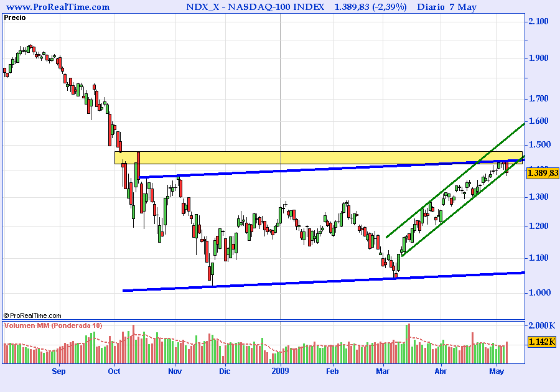Click the Sep label on time axis
The height and width of the screenshot is (392, 560).
[58, 371]
